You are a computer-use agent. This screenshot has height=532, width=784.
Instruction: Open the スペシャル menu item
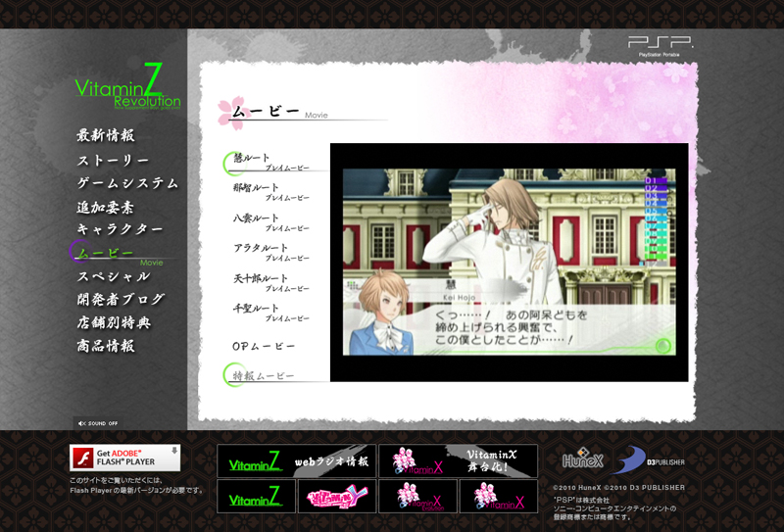click(x=114, y=276)
